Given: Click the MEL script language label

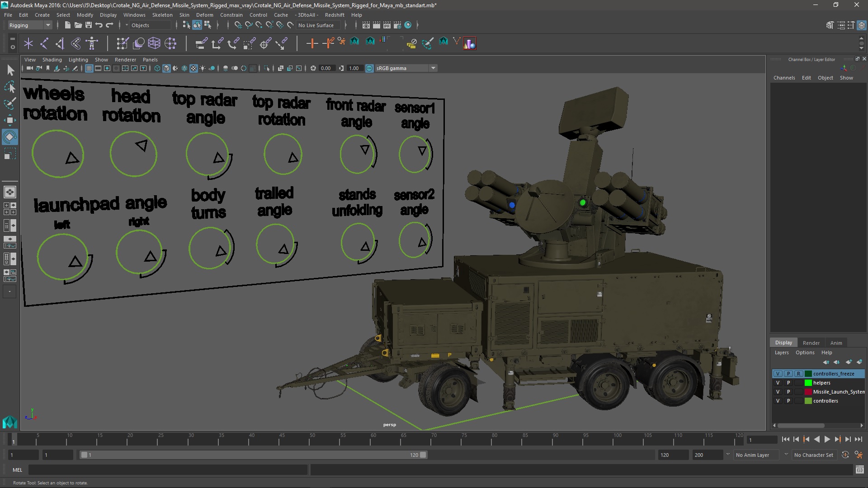Looking at the screenshot, I should (x=17, y=470).
